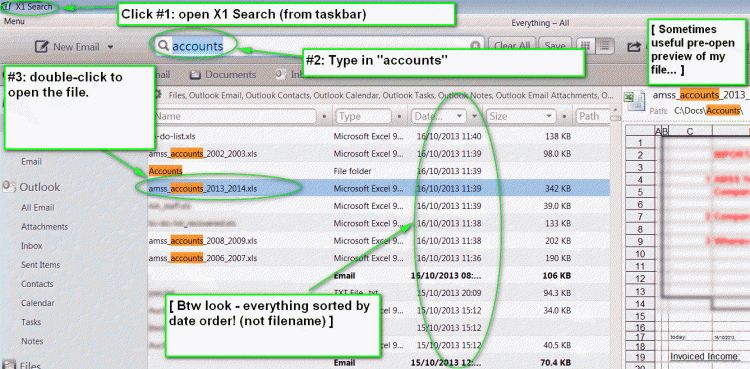The height and width of the screenshot is (369, 750).
Task: Select the amss_accounts_2006_2007.xls file
Action: pyautogui.click(x=203, y=258)
